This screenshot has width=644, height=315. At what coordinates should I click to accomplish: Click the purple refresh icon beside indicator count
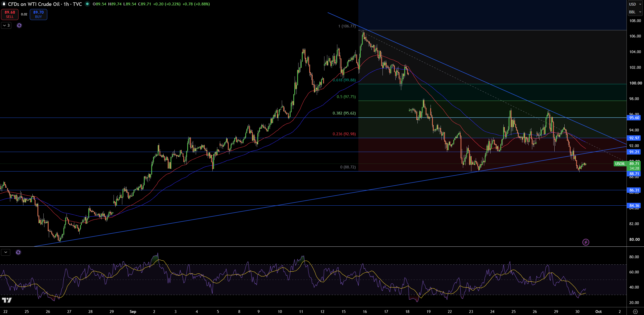point(19,25)
